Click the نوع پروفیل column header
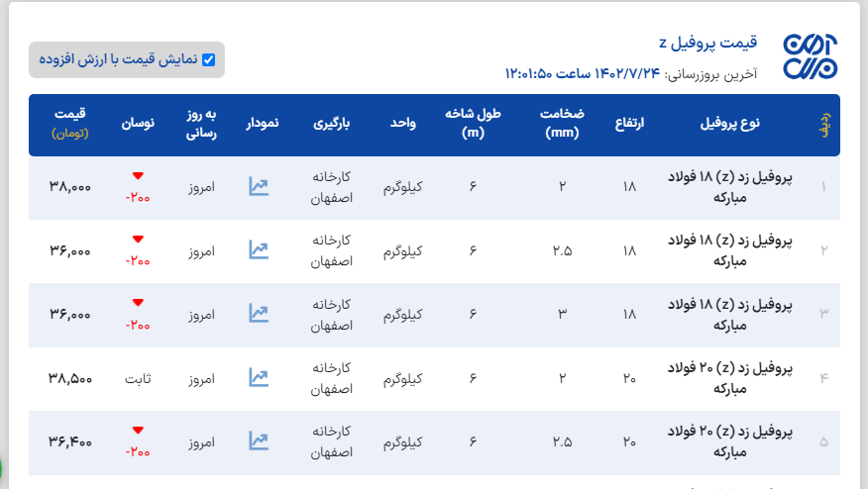 tap(729, 124)
